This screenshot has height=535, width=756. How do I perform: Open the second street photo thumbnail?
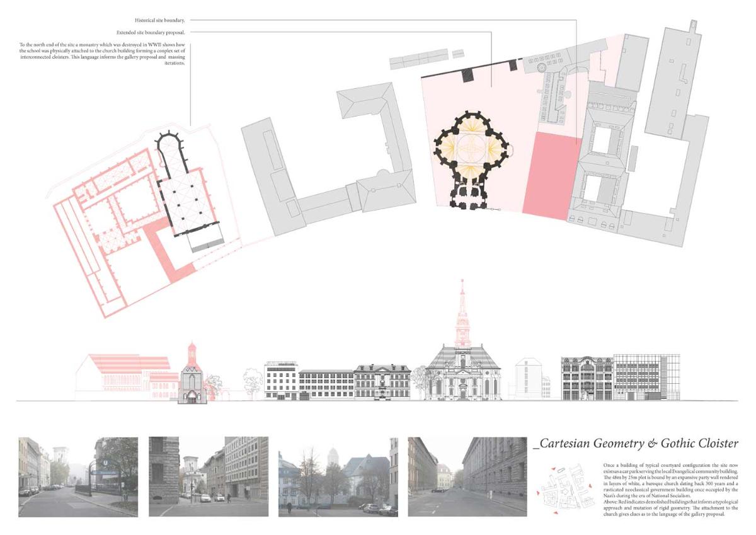(209, 476)
